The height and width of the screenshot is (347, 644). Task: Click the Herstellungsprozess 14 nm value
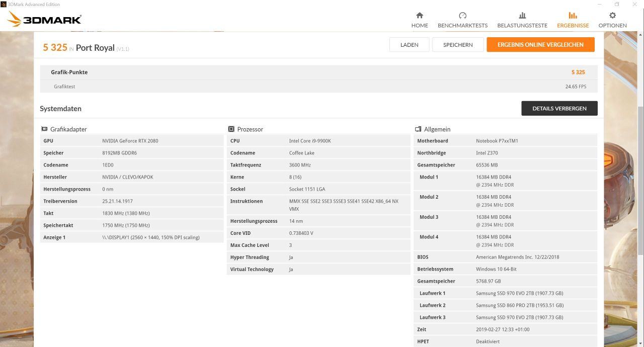[x=296, y=221]
